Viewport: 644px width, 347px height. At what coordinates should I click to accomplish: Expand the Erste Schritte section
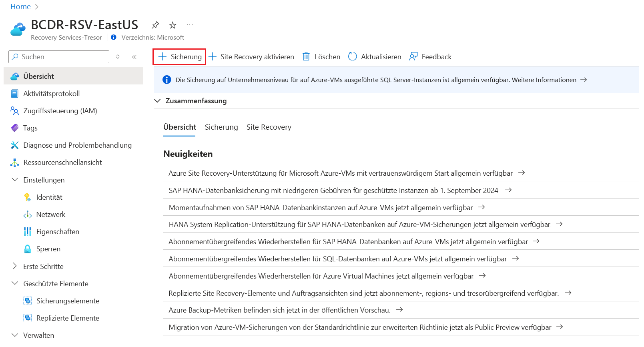(x=15, y=266)
